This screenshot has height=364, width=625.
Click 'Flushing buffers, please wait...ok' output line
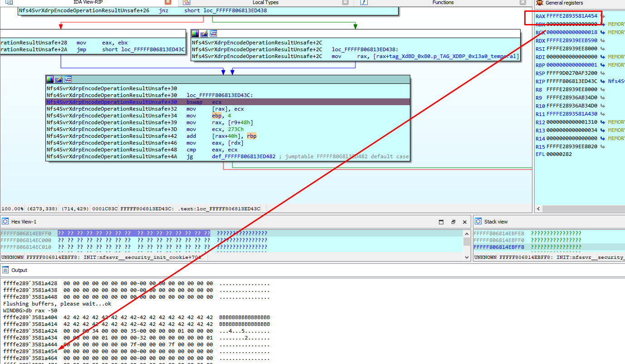(x=57, y=304)
